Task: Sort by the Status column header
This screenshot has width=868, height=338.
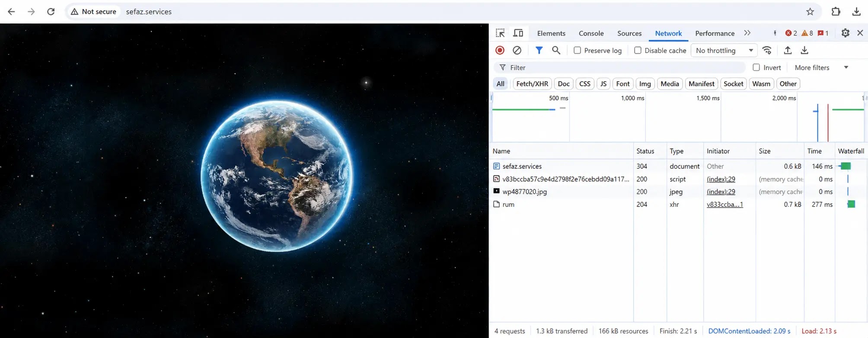Action: pos(645,151)
